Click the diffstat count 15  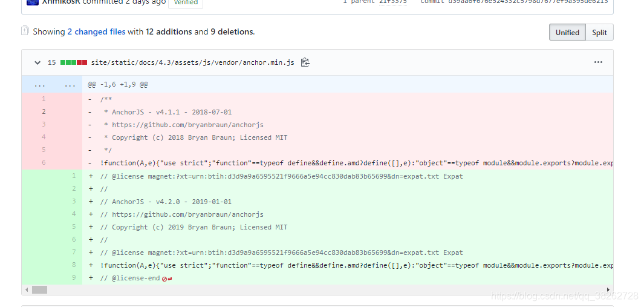[52, 62]
